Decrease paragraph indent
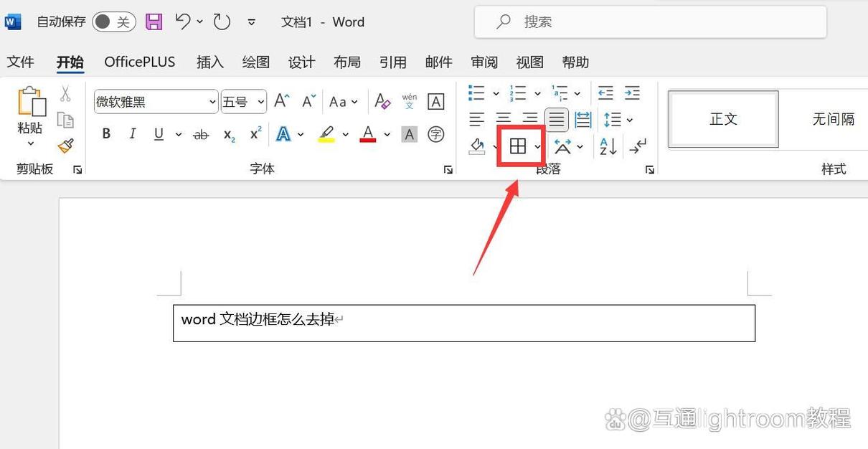Screen dimensions: 868x449 click(606, 93)
